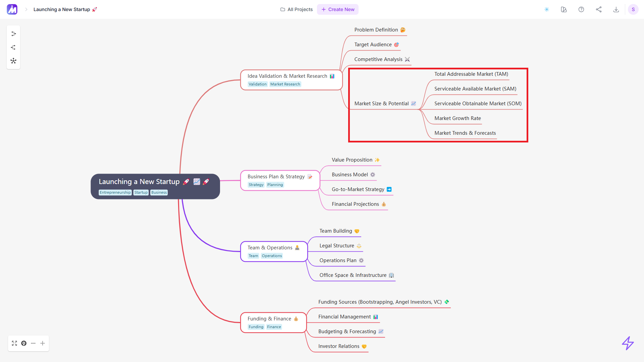
Task: Click the download icon in top bar
Action: pos(616,9)
